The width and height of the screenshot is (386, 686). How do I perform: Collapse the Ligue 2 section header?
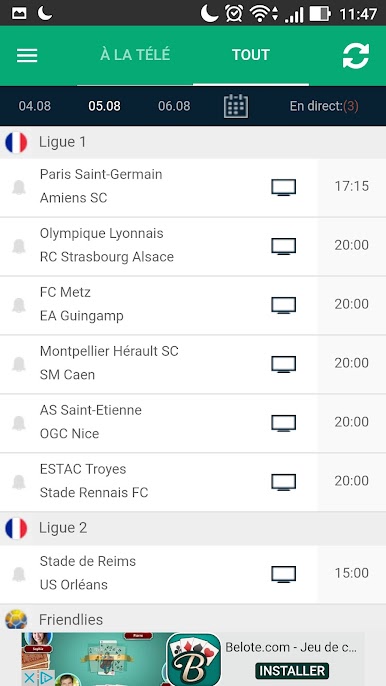(193, 528)
